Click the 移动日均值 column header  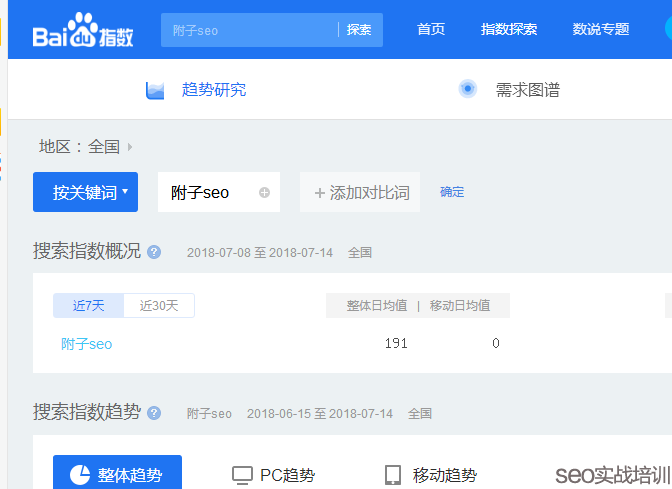460,306
